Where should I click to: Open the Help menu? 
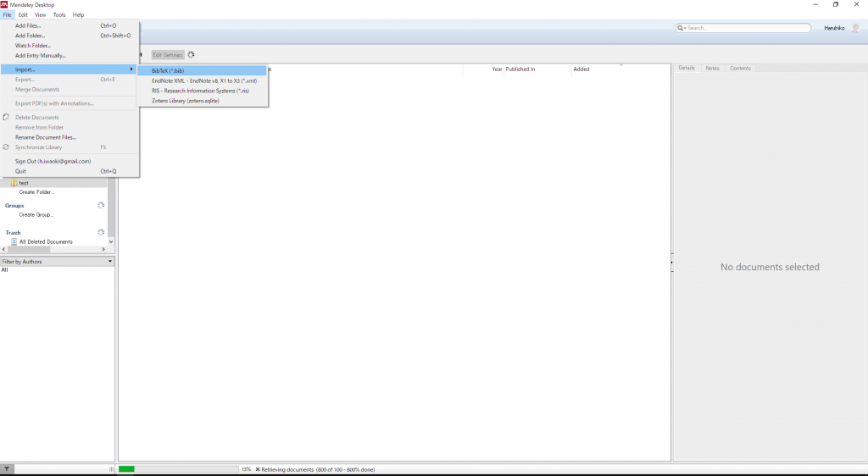pos(78,15)
